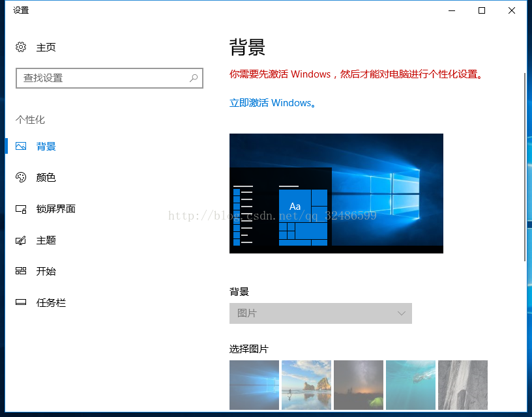Click the 查找设置 search field
The width and height of the screenshot is (532, 417).
(x=110, y=78)
